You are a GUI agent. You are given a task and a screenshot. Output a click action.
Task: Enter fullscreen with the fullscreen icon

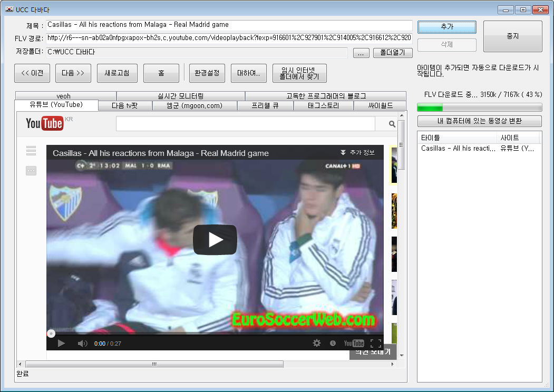(376, 344)
